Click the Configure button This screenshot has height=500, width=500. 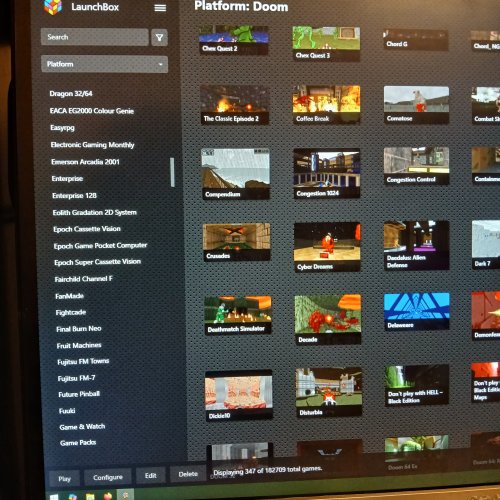108,477
